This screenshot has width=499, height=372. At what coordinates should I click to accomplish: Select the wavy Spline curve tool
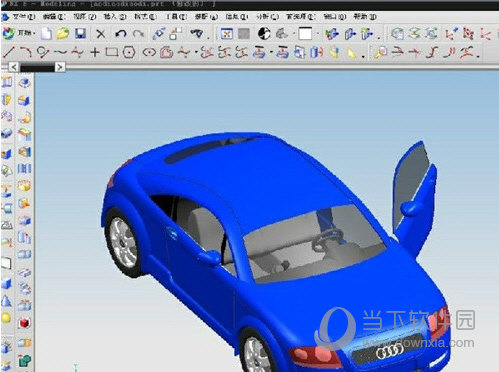(60, 52)
